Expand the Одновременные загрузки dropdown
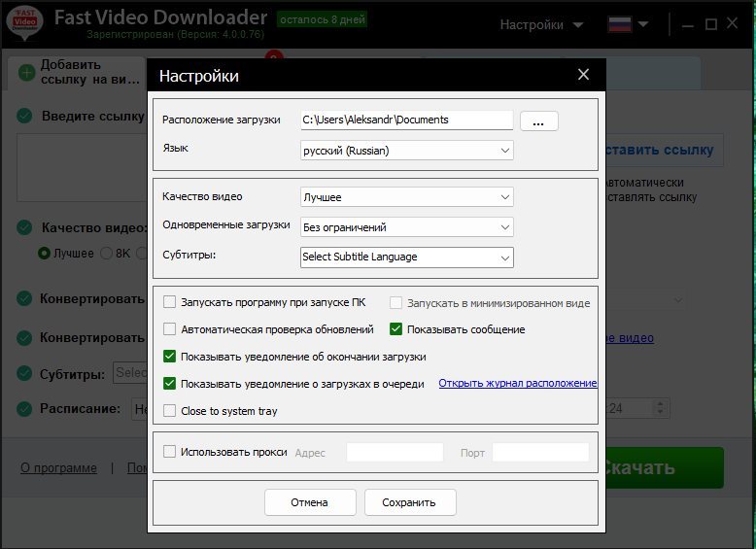 pyautogui.click(x=407, y=227)
